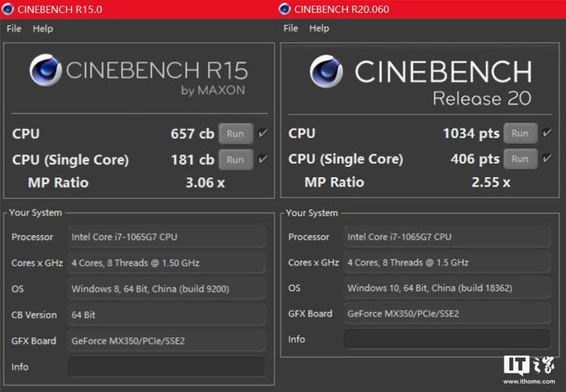Click CB Version '64 Bit' field
This screenshot has height=392, width=566.
[x=167, y=314]
